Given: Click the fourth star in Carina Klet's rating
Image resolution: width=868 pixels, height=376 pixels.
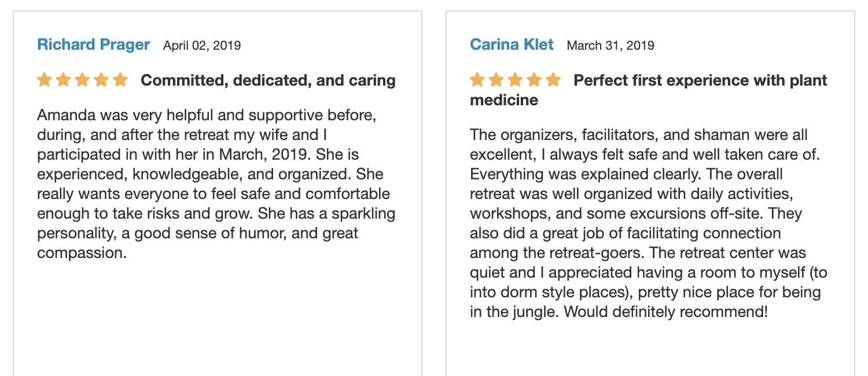Looking at the screenshot, I should [534, 80].
